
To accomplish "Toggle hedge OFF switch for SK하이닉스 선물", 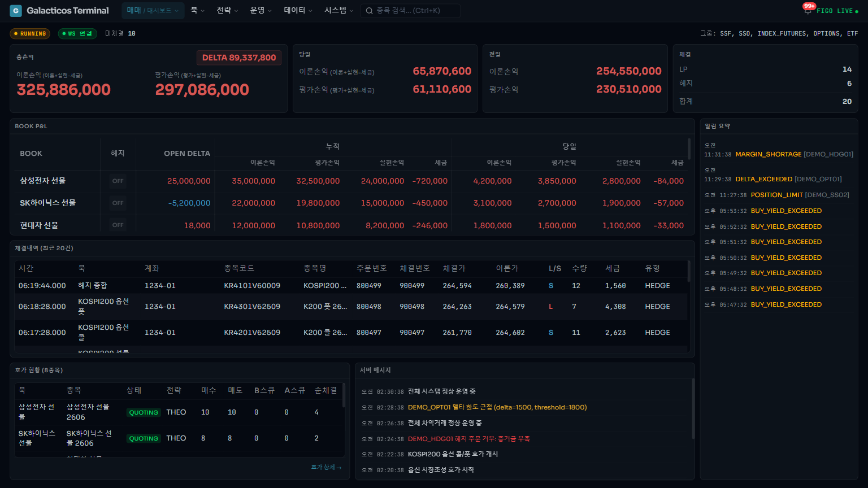I will (x=118, y=203).
